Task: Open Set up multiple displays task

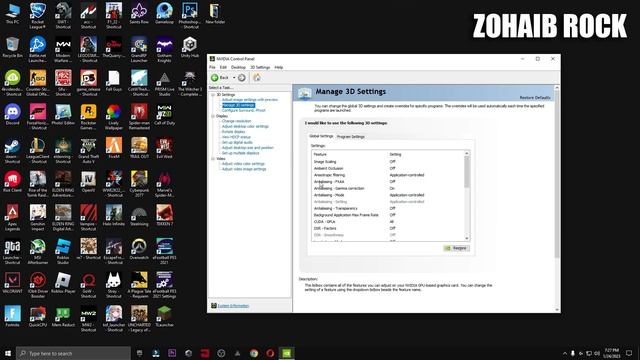Action: [x=240, y=153]
